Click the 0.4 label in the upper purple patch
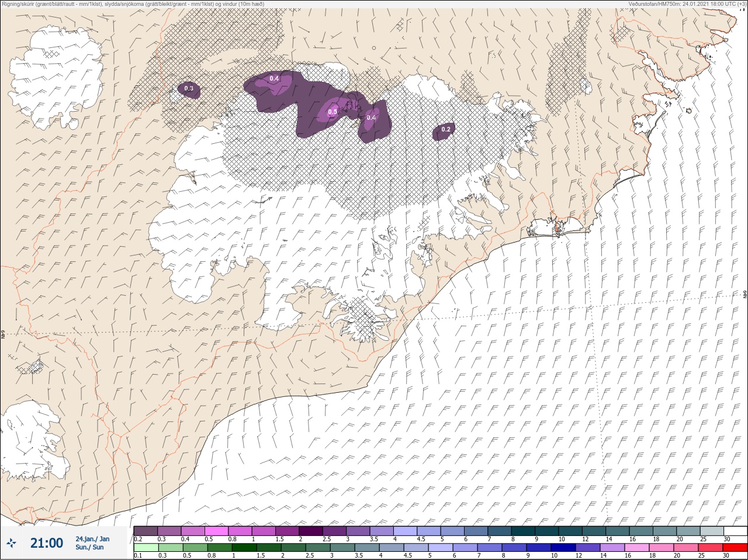This screenshot has height=560, width=748. click(x=274, y=78)
